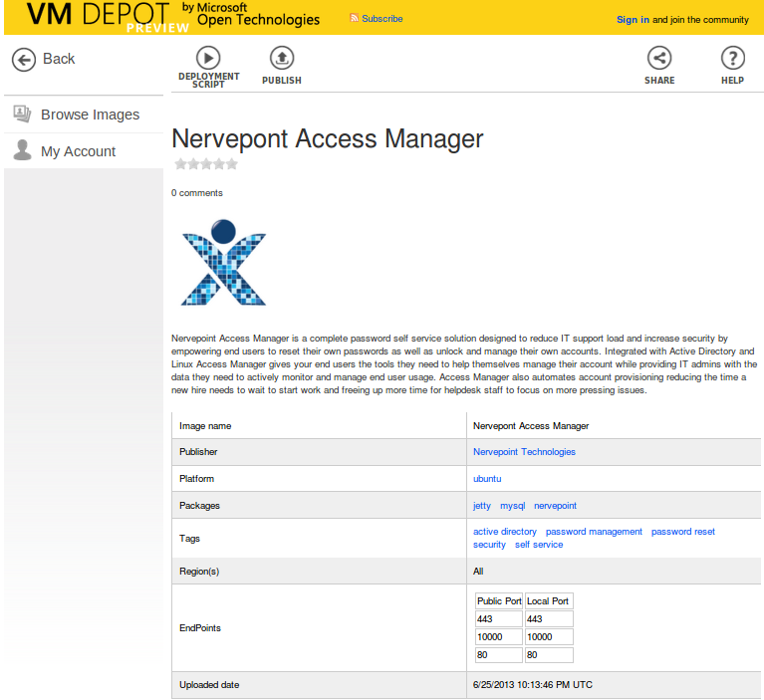Select the password management tag
764x700 pixels.
click(x=594, y=532)
